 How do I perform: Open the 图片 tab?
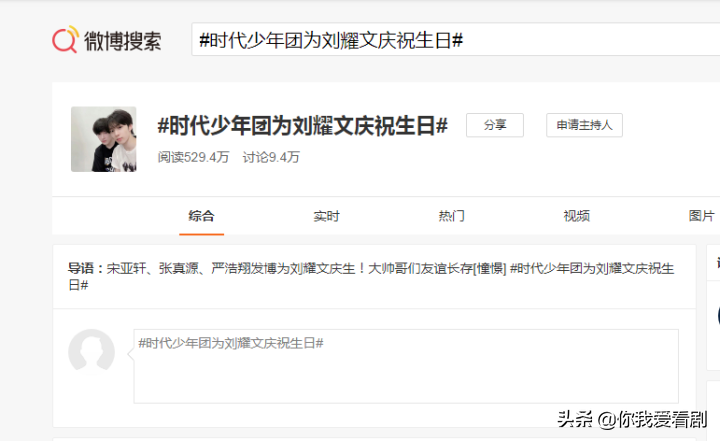click(x=702, y=216)
